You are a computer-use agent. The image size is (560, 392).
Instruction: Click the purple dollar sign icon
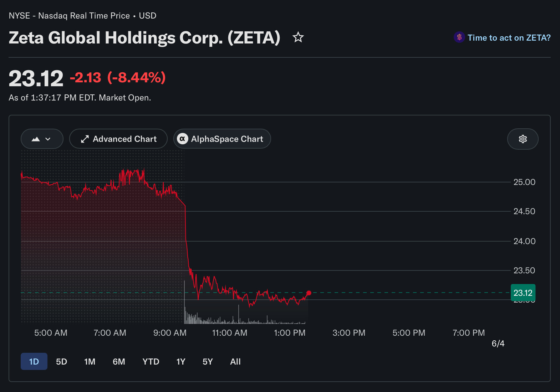tap(459, 37)
